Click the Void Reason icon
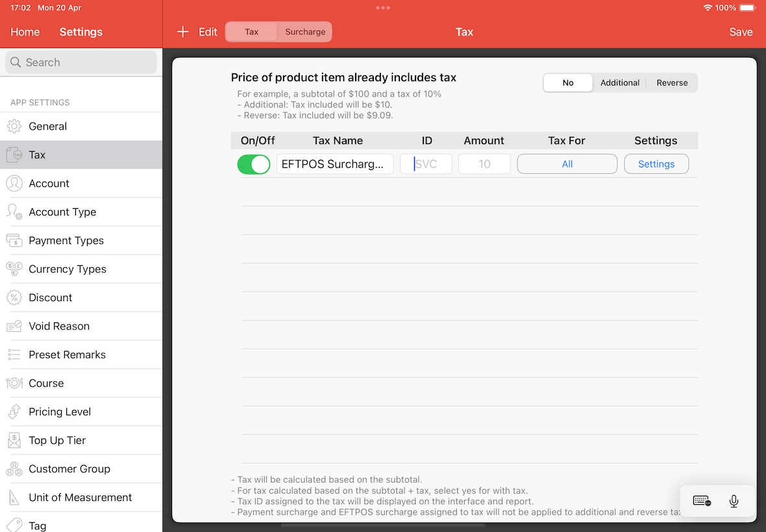This screenshot has width=766, height=532. (14, 326)
